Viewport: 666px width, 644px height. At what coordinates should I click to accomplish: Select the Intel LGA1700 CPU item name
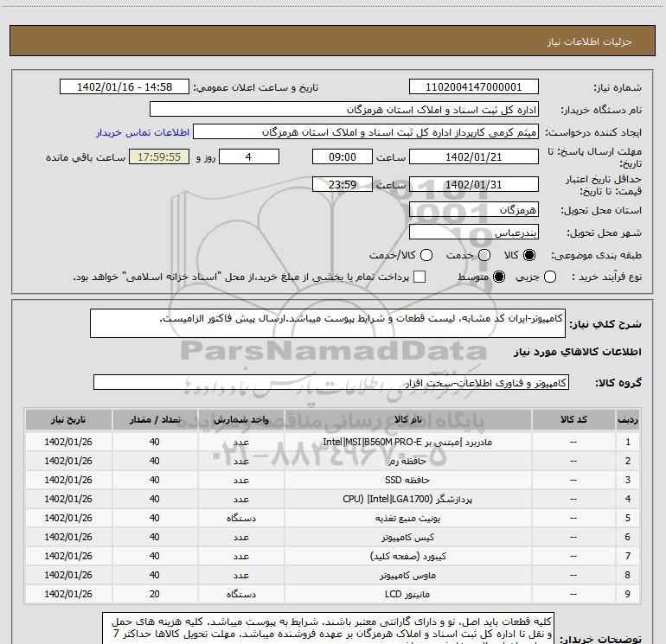[x=407, y=499]
